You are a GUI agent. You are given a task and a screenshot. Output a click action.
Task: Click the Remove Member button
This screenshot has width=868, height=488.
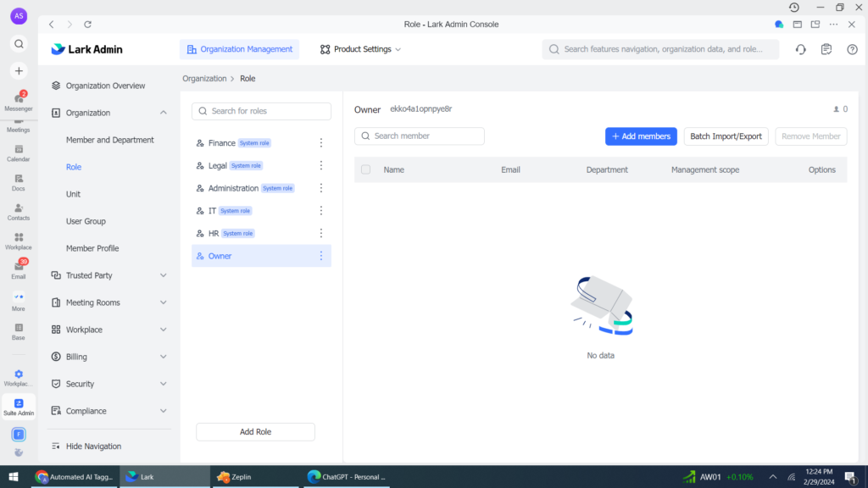coord(811,136)
